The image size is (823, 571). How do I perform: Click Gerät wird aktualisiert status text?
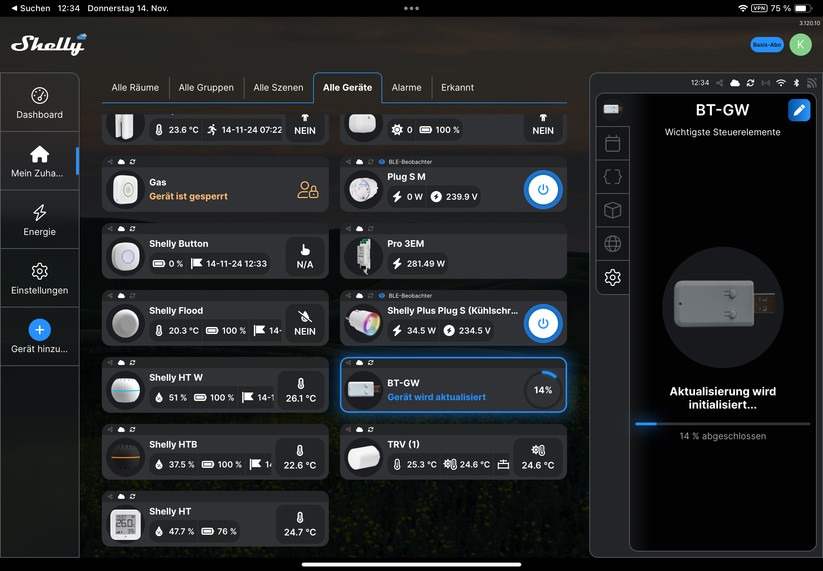click(437, 397)
